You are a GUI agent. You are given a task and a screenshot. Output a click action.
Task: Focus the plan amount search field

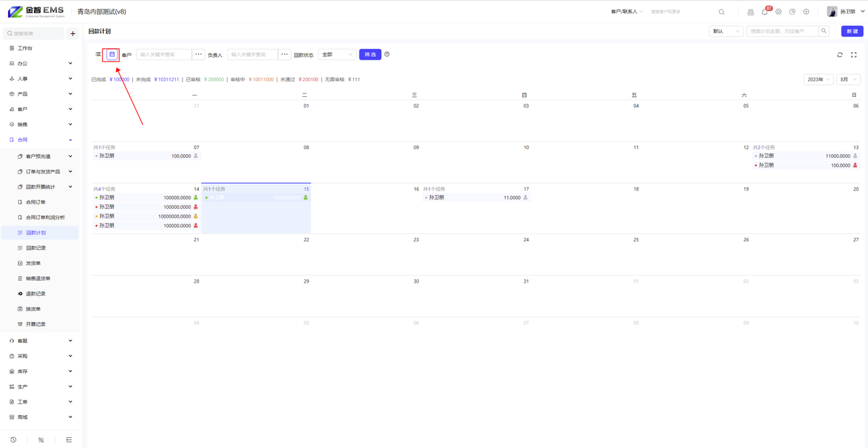783,31
